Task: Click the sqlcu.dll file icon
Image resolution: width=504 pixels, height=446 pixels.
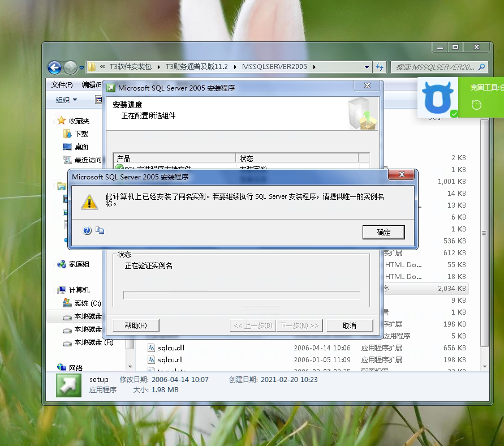Action: point(152,348)
